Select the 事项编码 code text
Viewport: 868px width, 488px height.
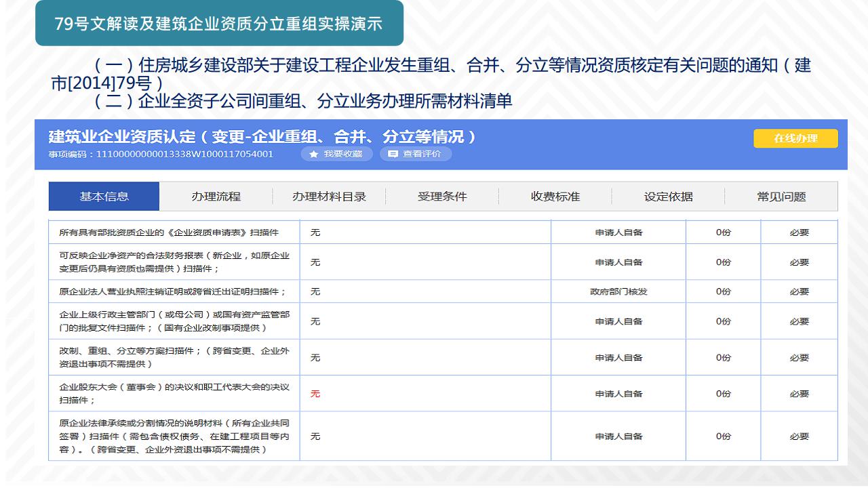(161, 155)
